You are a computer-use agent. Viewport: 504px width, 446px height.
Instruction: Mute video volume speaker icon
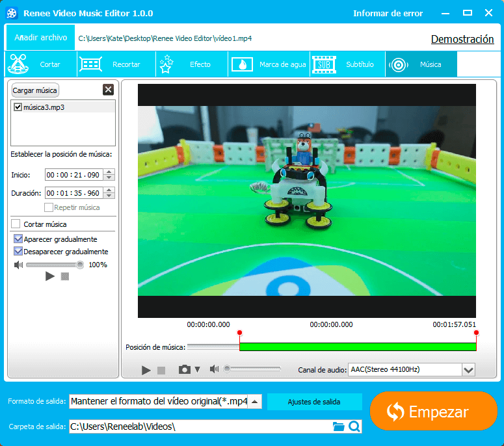point(214,369)
